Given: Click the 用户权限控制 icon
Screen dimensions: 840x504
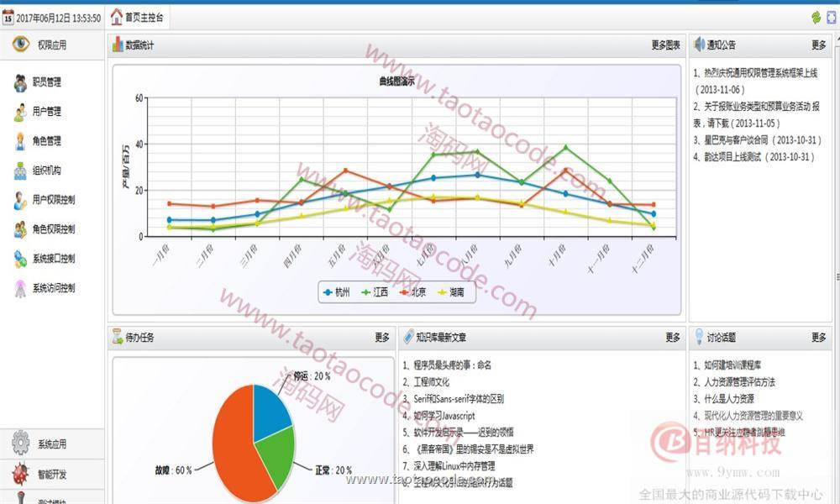Looking at the screenshot, I should 20,200.
